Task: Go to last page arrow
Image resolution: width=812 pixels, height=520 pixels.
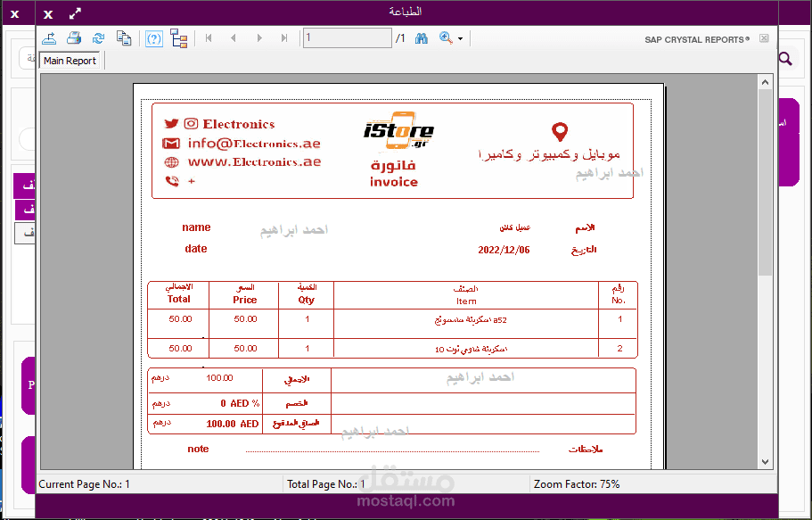Action: [x=283, y=37]
